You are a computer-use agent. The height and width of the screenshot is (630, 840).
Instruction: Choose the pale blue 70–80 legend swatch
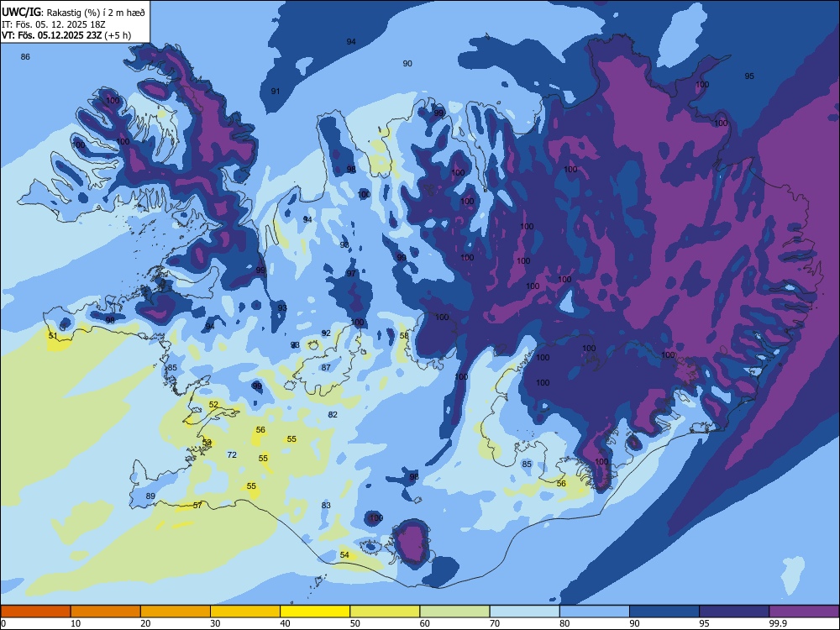click(x=524, y=612)
